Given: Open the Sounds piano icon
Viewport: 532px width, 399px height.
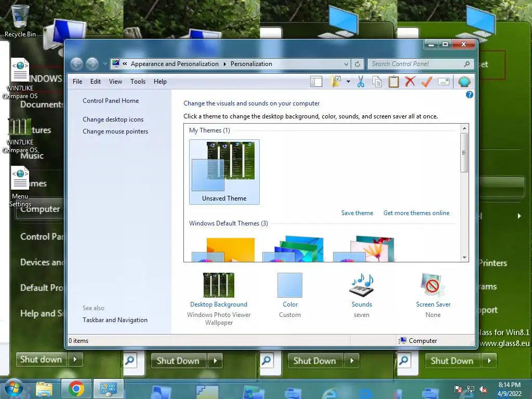Looking at the screenshot, I should [362, 285].
